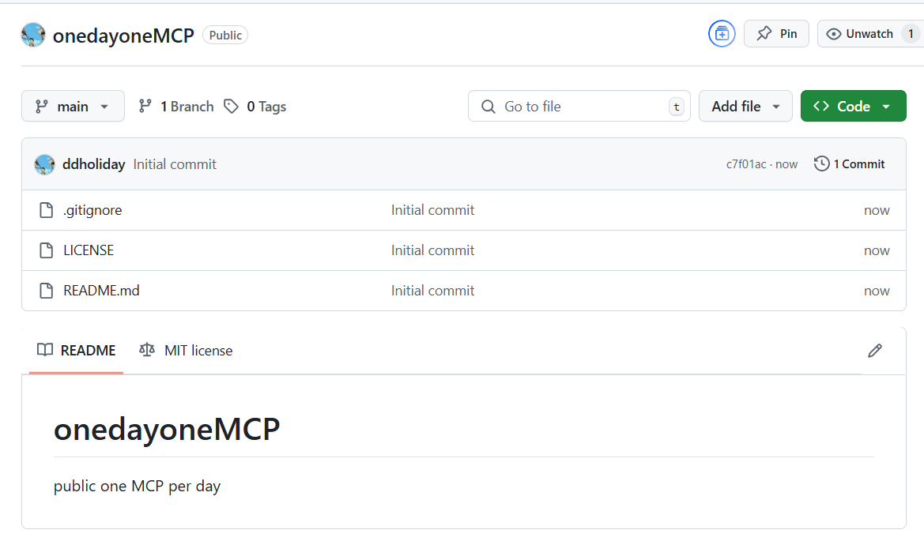924x560 pixels.
Task: Click the file icon beside .gitignore
Action: click(x=46, y=210)
